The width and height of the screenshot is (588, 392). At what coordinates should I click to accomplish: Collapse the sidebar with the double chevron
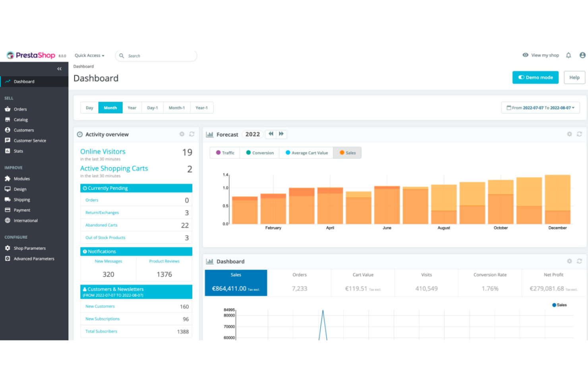pyautogui.click(x=59, y=69)
